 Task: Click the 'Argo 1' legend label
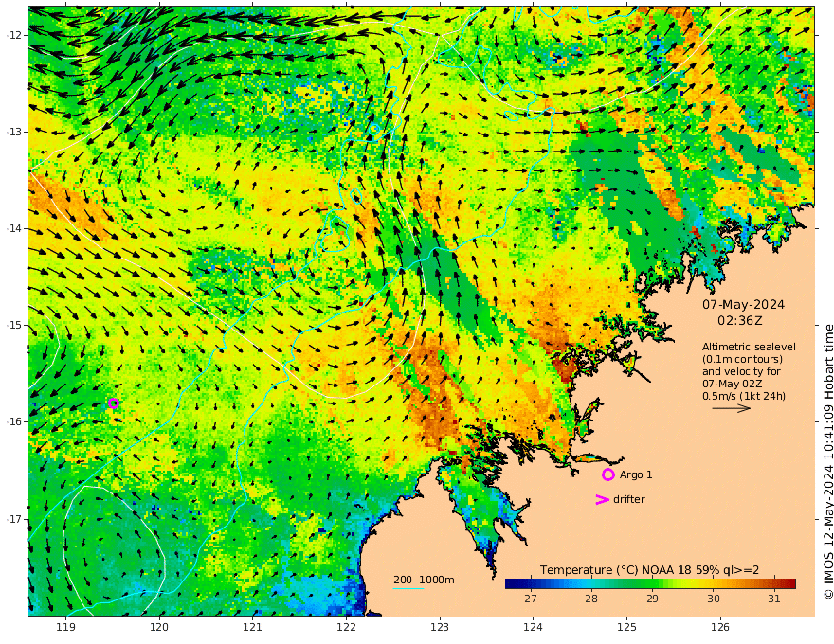[x=636, y=474]
